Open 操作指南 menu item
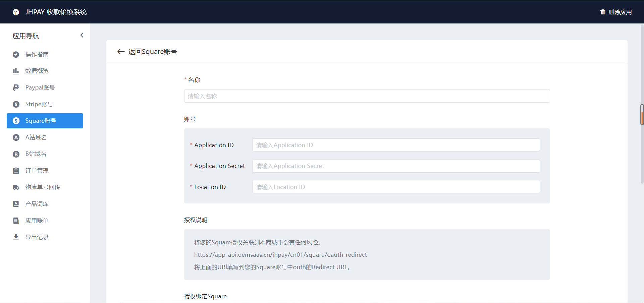 (x=45, y=54)
